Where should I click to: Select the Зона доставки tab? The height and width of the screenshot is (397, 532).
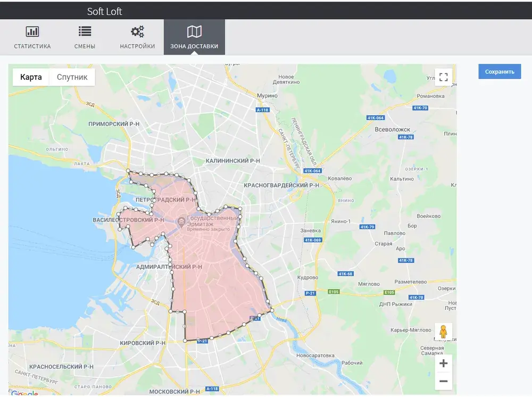tap(194, 37)
